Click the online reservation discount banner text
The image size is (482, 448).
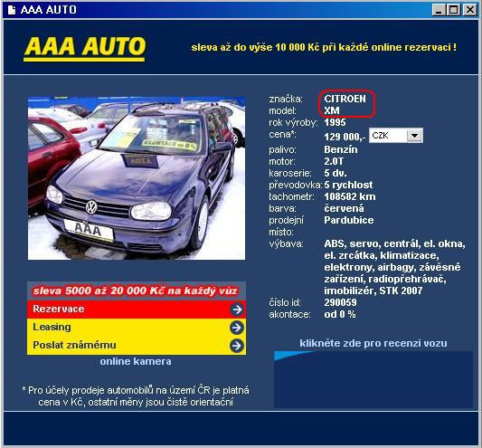[324, 47]
